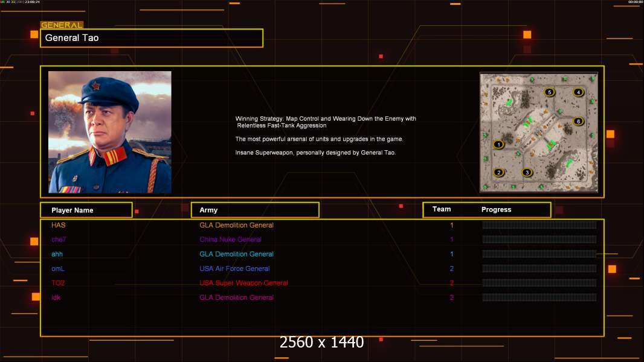This screenshot has width=644, height=362.
Task: Click start position 4 on the minimap
Action: point(578,92)
